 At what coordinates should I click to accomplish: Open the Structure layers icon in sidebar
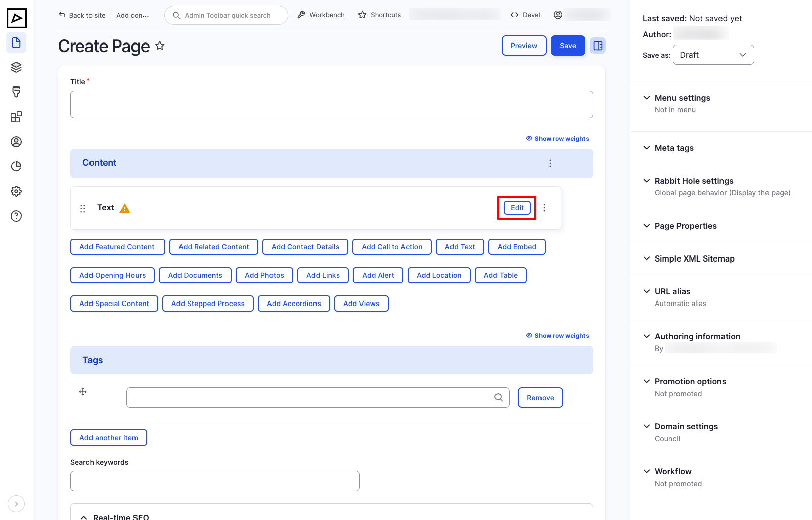[16, 67]
